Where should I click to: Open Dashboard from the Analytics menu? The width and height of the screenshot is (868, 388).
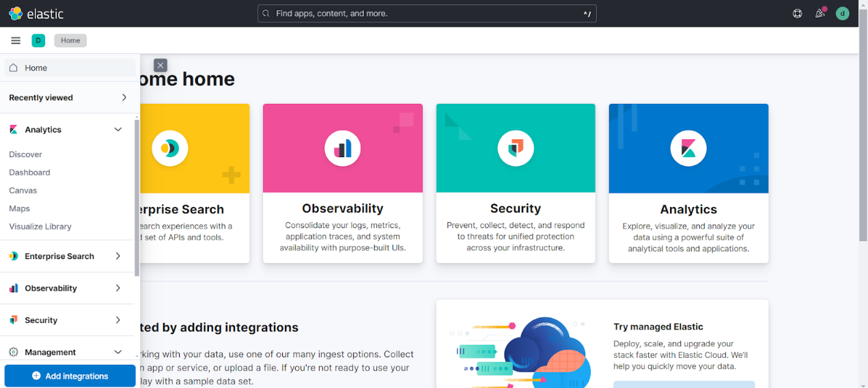[x=29, y=172]
